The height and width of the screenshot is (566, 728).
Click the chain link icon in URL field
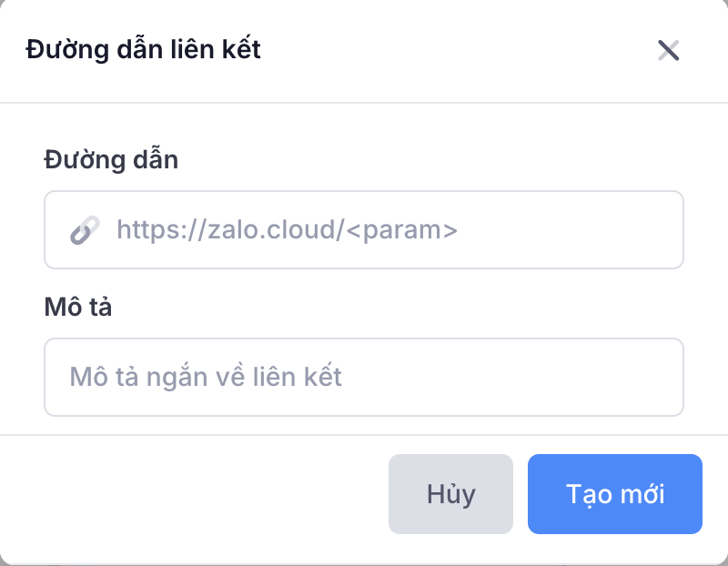85,231
